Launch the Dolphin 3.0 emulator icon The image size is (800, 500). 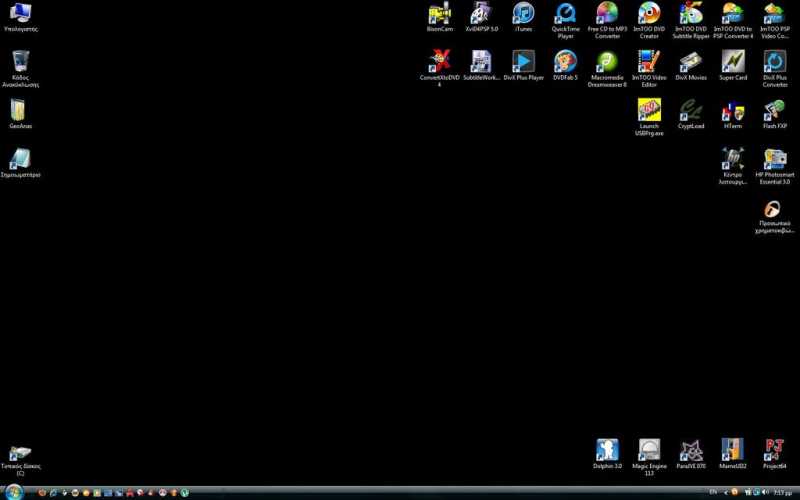pos(607,450)
